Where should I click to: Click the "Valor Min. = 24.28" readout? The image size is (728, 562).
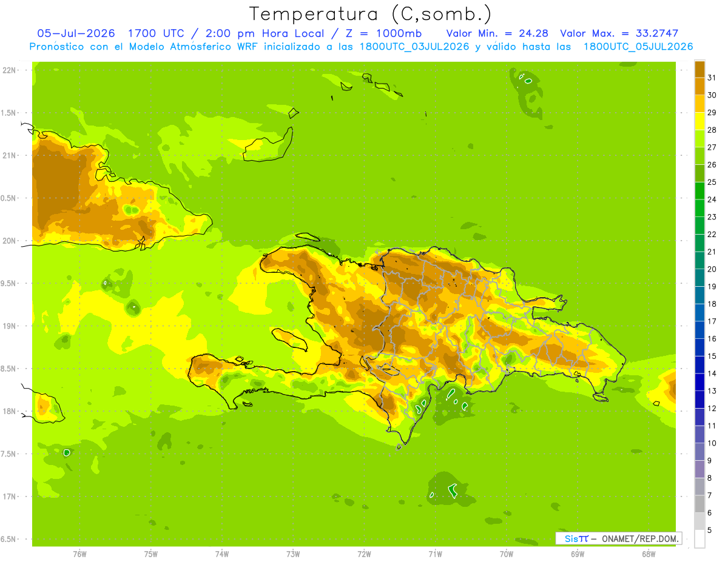[x=497, y=33]
